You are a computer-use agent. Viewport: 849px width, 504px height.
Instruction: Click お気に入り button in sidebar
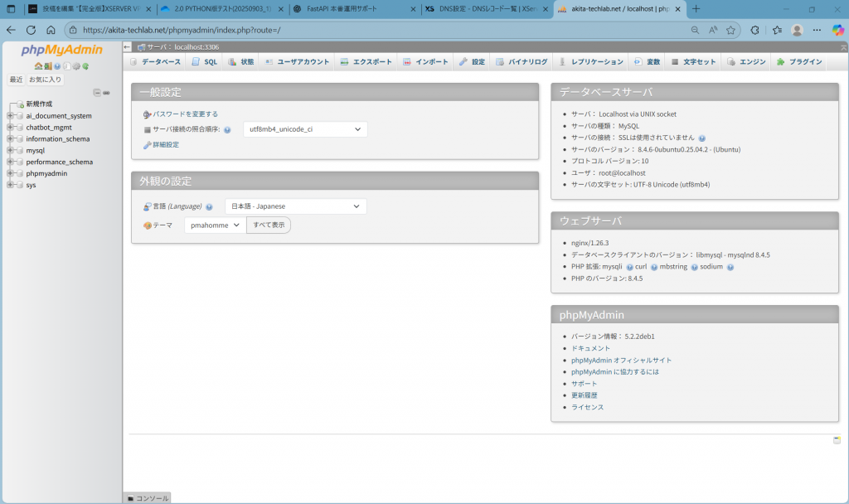click(x=45, y=80)
